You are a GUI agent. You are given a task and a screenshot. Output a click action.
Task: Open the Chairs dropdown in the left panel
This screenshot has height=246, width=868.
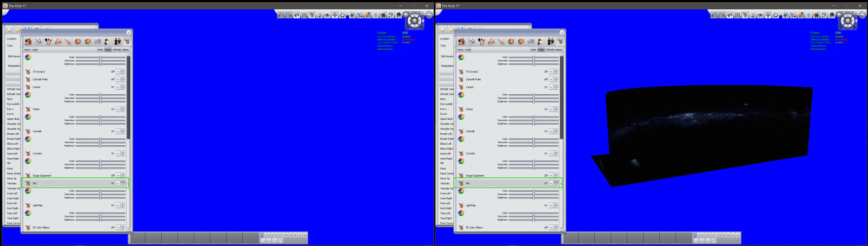coord(118,109)
